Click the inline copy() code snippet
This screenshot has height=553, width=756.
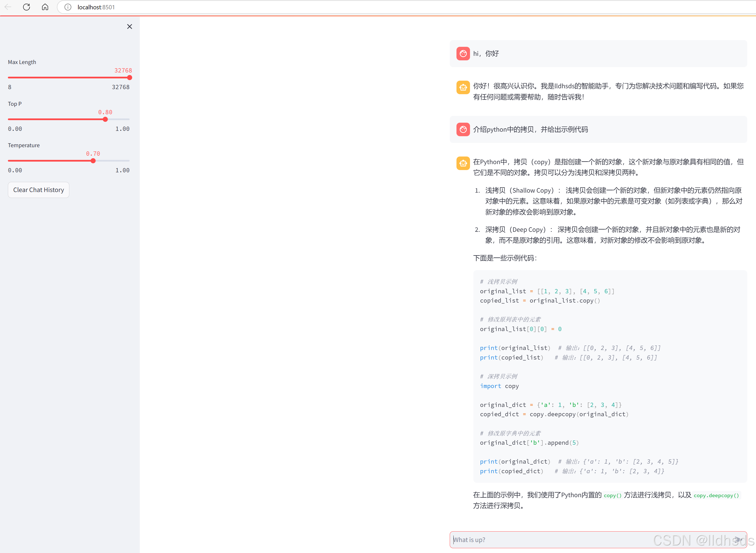tap(612, 495)
